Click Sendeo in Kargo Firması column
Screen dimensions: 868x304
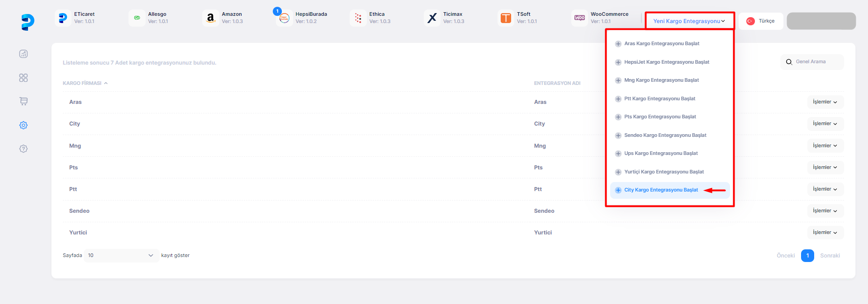point(79,211)
